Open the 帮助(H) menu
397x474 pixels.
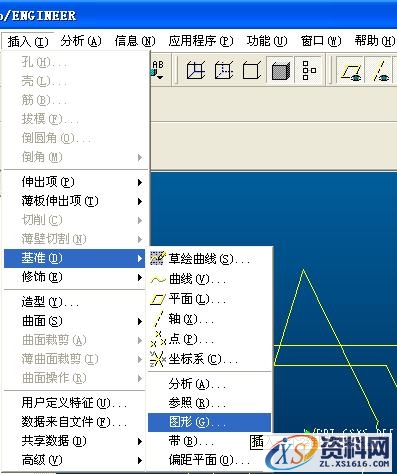pyautogui.click(x=375, y=41)
